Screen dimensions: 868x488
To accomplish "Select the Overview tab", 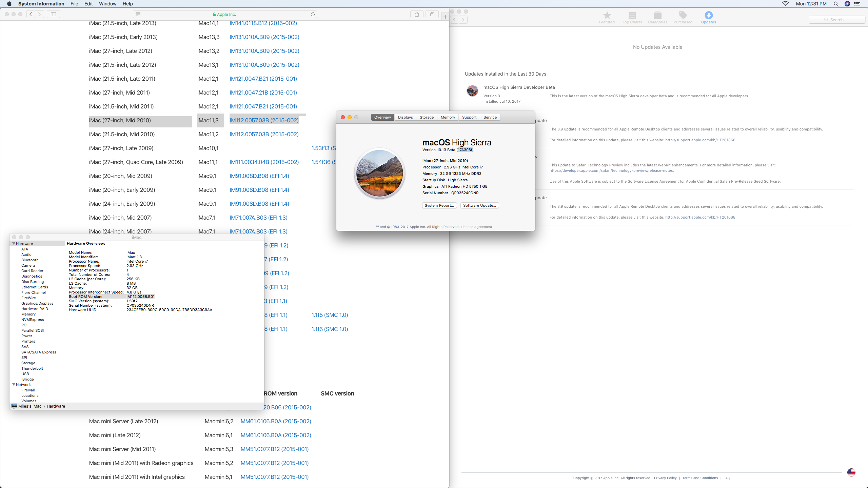I will 382,117.
